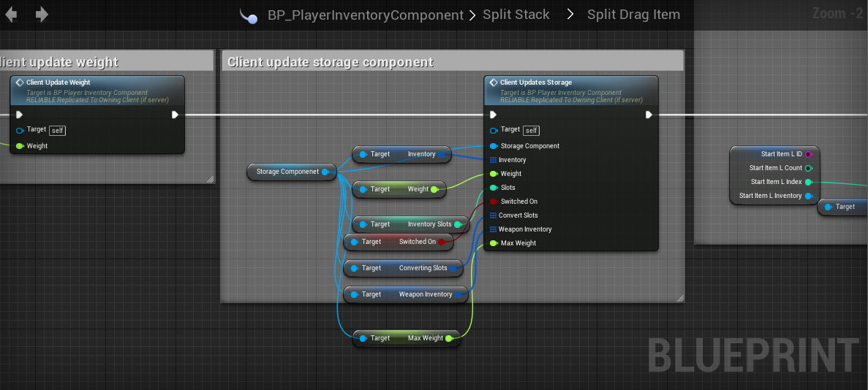This screenshot has width=868, height=390.
Task: Go to Split Stack breadcrumb
Action: coord(516,15)
